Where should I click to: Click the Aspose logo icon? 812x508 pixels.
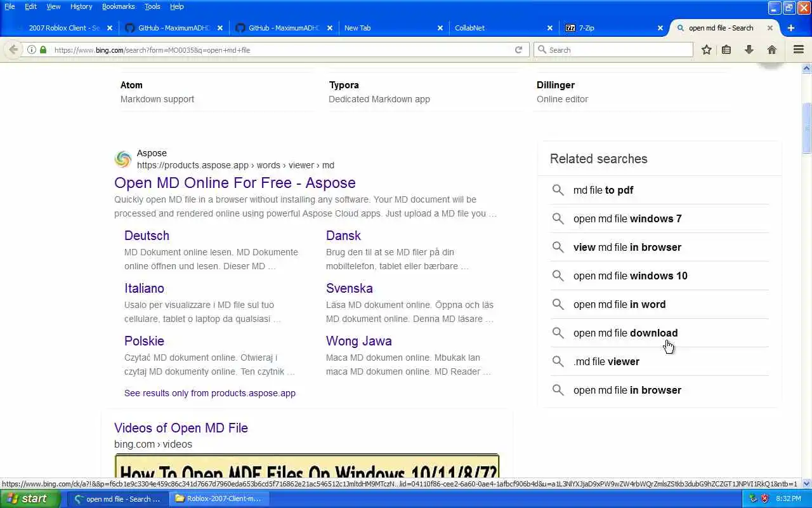[x=123, y=159]
